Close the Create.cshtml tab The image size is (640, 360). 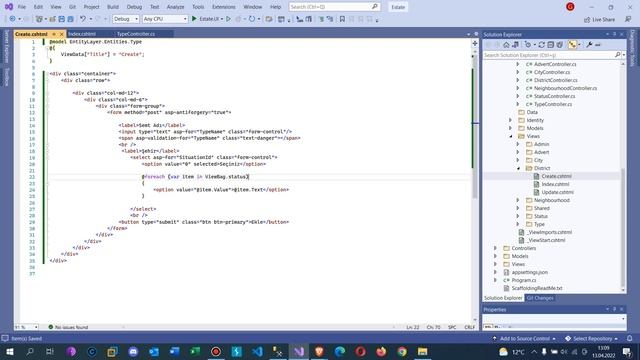[62, 34]
